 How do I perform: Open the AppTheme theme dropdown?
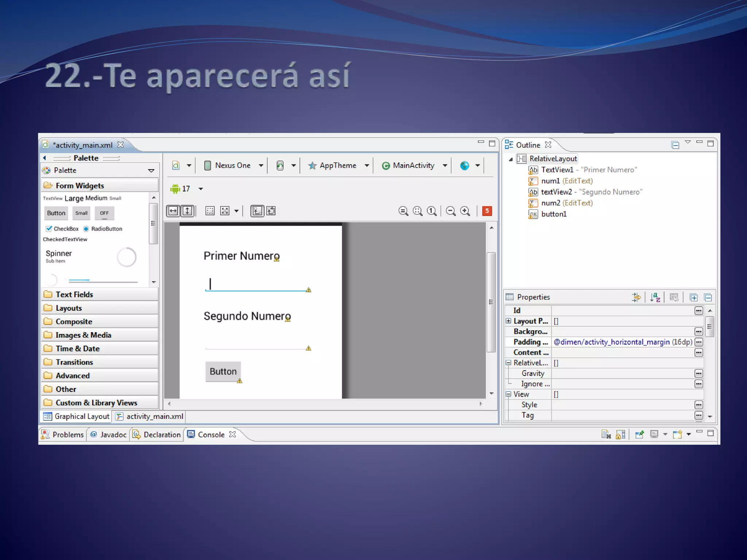[x=338, y=166]
